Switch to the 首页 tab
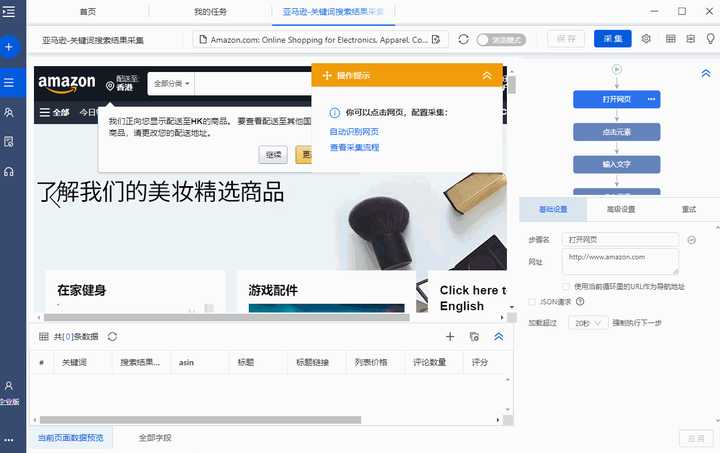The width and height of the screenshot is (720, 453). (88, 11)
